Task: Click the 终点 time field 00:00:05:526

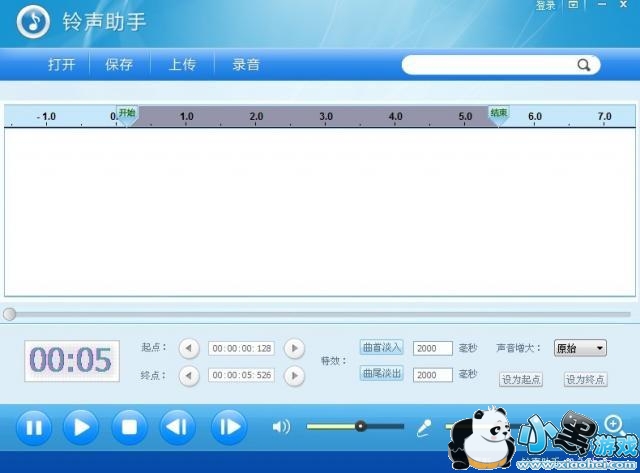Action: [241, 375]
